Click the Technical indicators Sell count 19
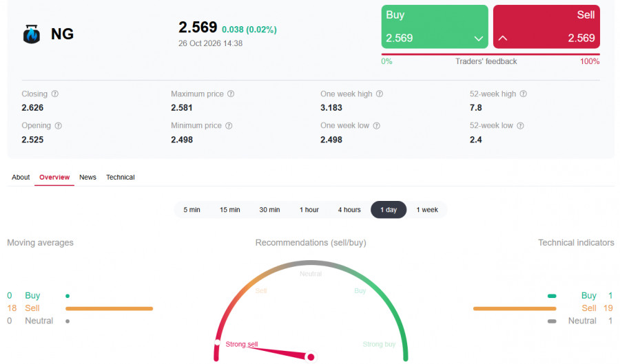This screenshot has width=620, height=364. [x=608, y=308]
